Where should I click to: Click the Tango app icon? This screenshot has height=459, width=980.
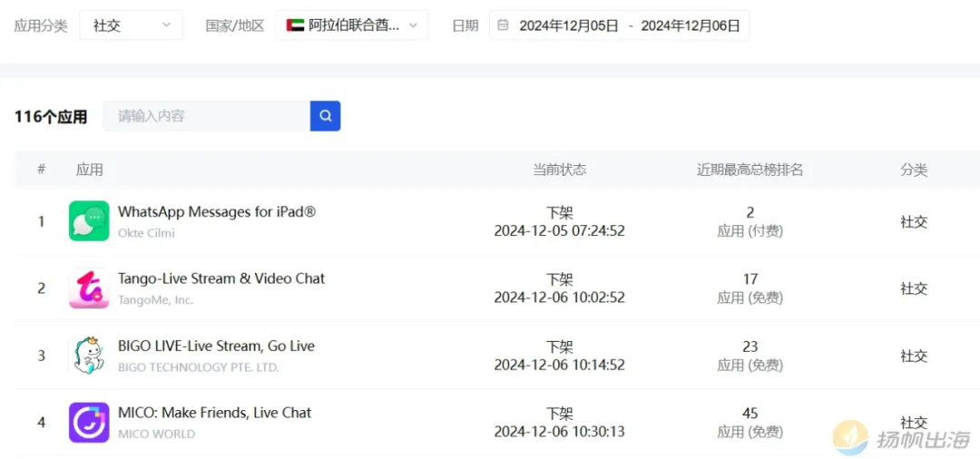tap(89, 288)
